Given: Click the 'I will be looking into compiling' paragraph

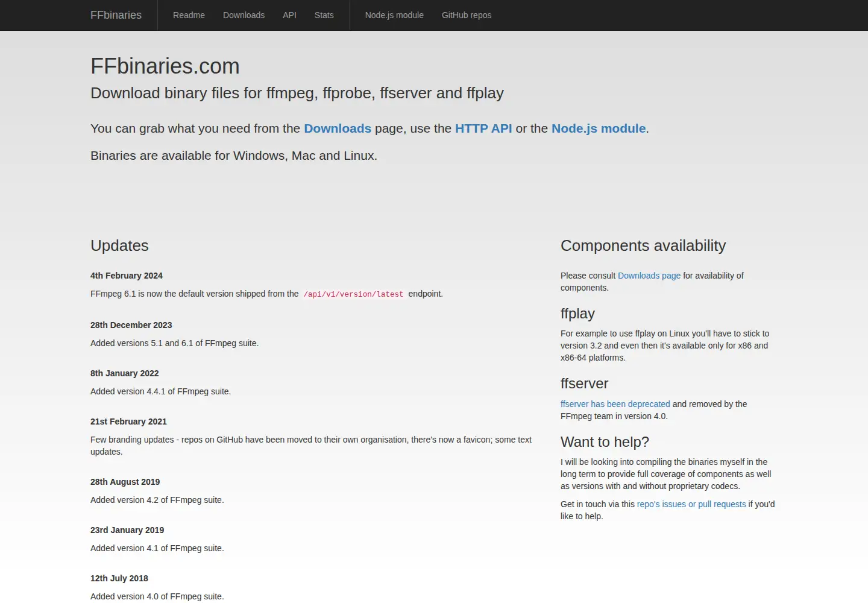Looking at the screenshot, I should pos(666,474).
